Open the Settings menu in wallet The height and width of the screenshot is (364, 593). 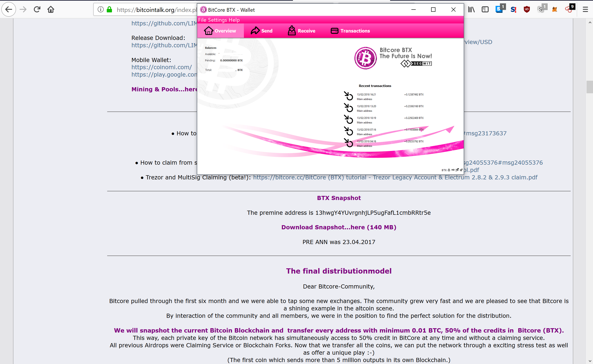pyautogui.click(x=217, y=20)
